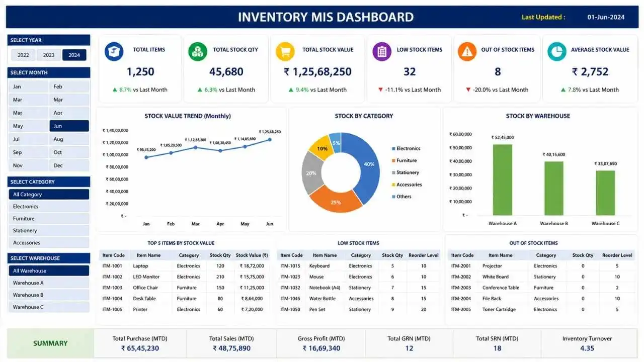
Task: Choose Nov in the month slicer
Action: tap(29, 165)
